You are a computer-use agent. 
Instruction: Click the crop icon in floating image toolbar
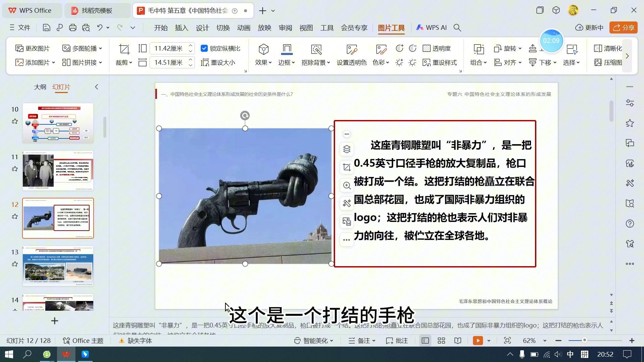347,167
